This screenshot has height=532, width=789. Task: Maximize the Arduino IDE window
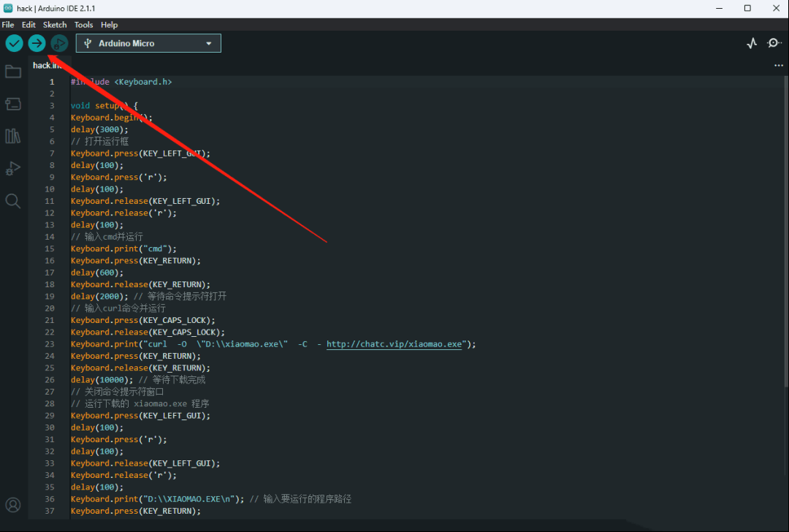pyautogui.click(x=747, y=8)
